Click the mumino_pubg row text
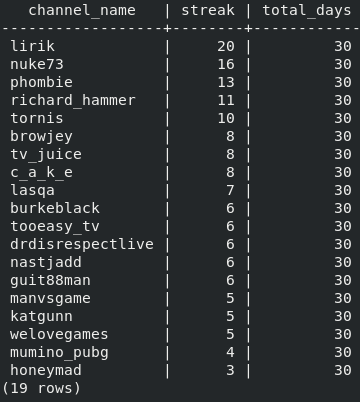Image resolution: width=360 pixels, height=402 pixels. 59,353
